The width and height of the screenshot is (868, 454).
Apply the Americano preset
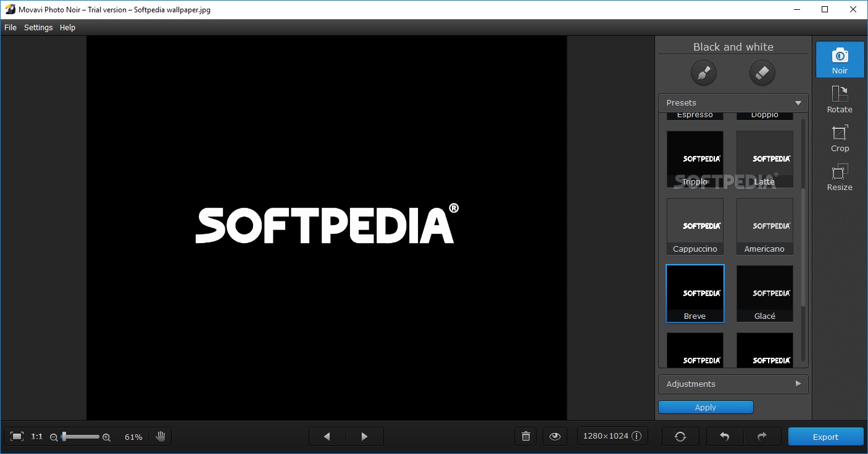765,226
